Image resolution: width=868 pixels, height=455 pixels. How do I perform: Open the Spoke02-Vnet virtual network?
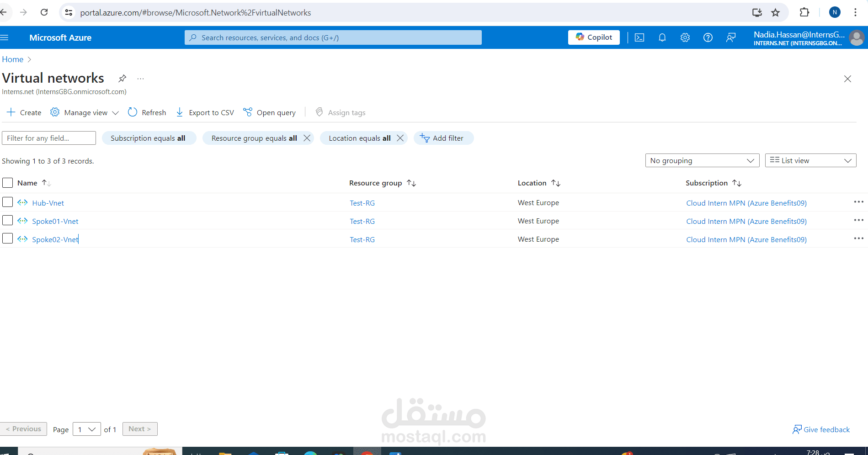(55, 239)
